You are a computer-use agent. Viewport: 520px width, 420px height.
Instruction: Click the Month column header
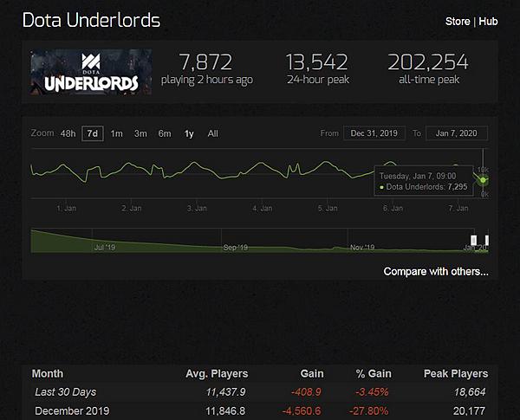coord(48,373)
